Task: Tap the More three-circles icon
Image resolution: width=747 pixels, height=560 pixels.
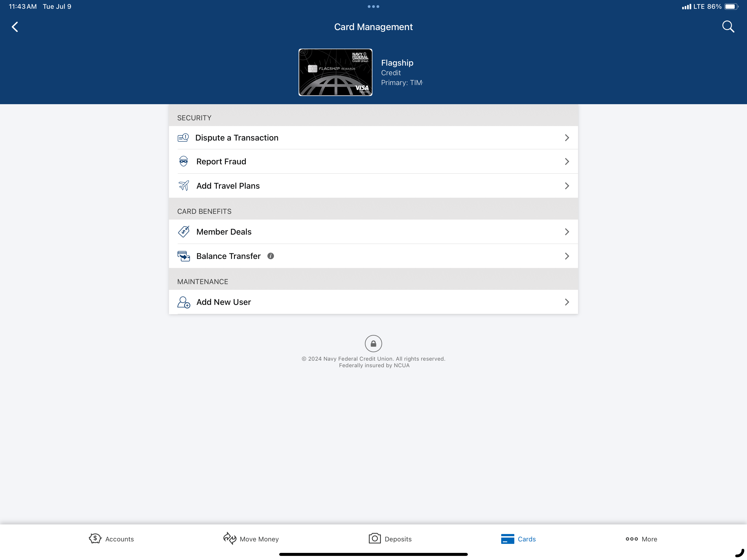Action: pyautogui.click(x=632, y=539)
